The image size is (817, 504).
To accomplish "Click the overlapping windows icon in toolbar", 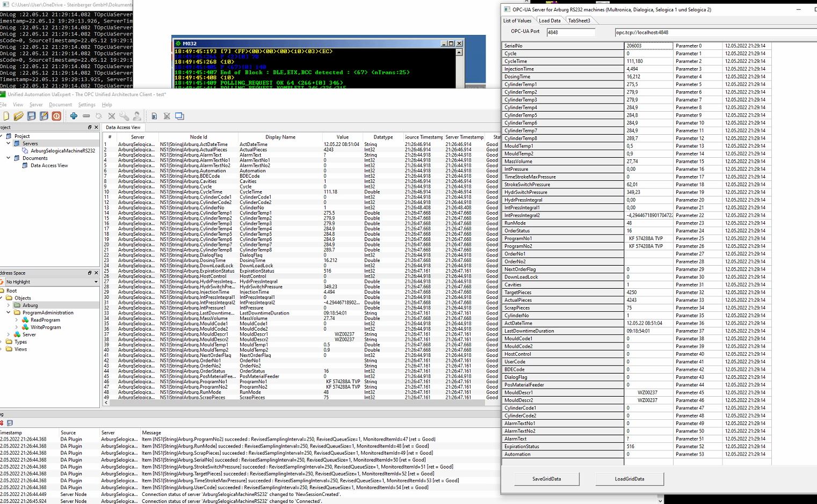I will [x=179, y=116].
